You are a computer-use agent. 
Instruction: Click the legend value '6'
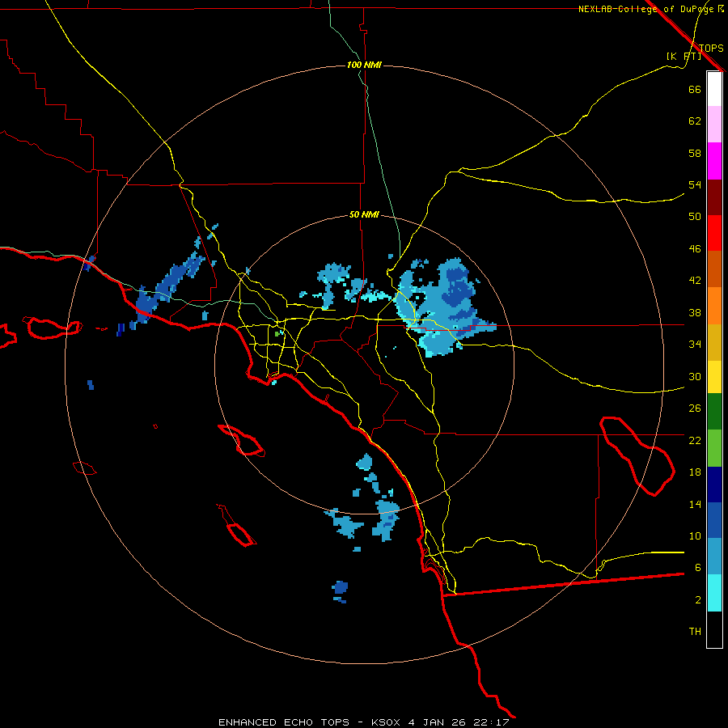pos(698,567)
